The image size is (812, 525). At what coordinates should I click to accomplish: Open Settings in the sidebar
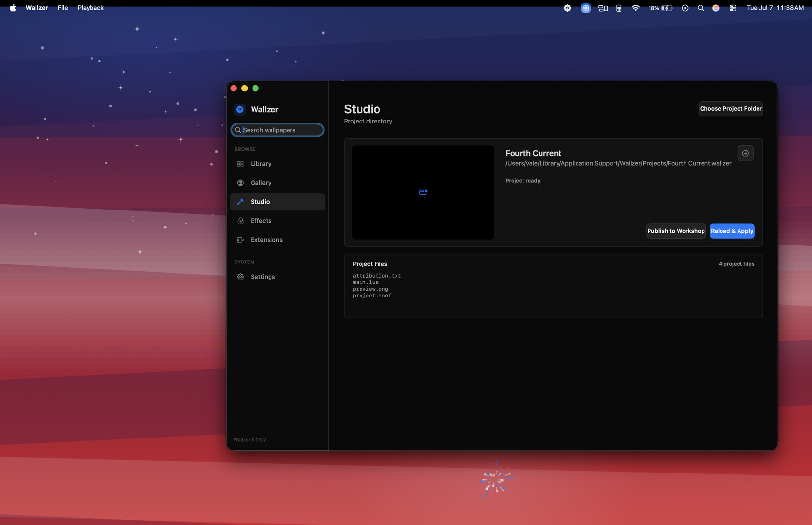[x=277, y=277]
